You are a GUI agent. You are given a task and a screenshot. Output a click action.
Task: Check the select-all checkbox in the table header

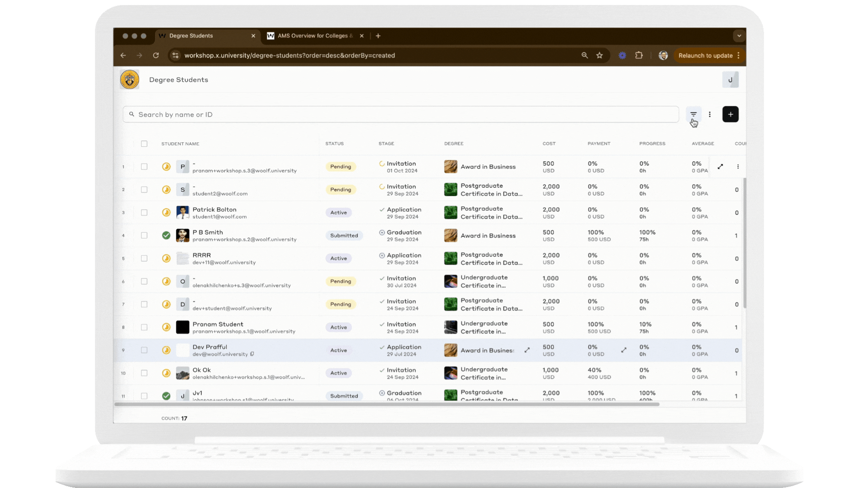click(144, 144)
